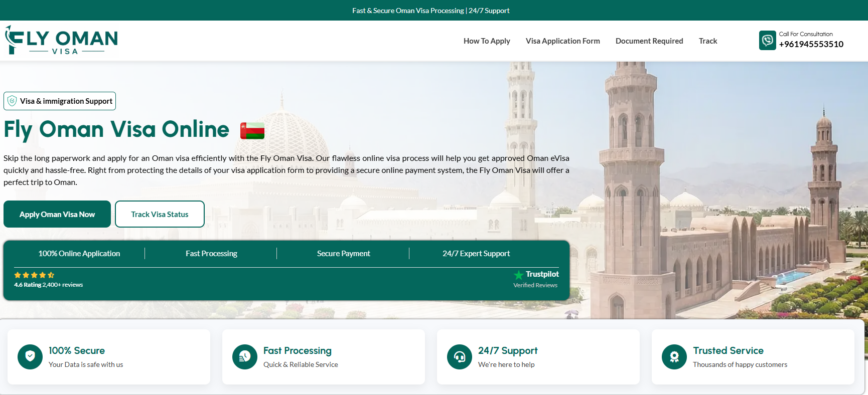The height and width of the screenshot is (395, 868).
Task: Click the Oman flag icon beside the heading
Action: click(252, 130)
